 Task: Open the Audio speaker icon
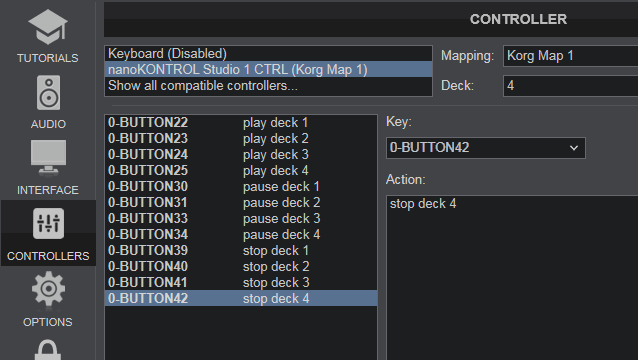tap(48, 93)
